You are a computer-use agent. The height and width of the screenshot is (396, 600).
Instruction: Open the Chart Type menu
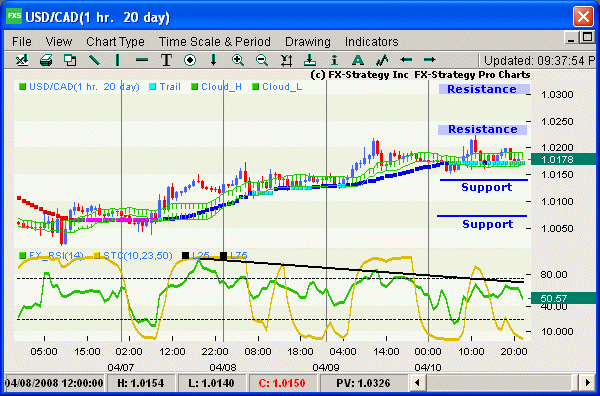pyautogui.click(x=115, y=41)
